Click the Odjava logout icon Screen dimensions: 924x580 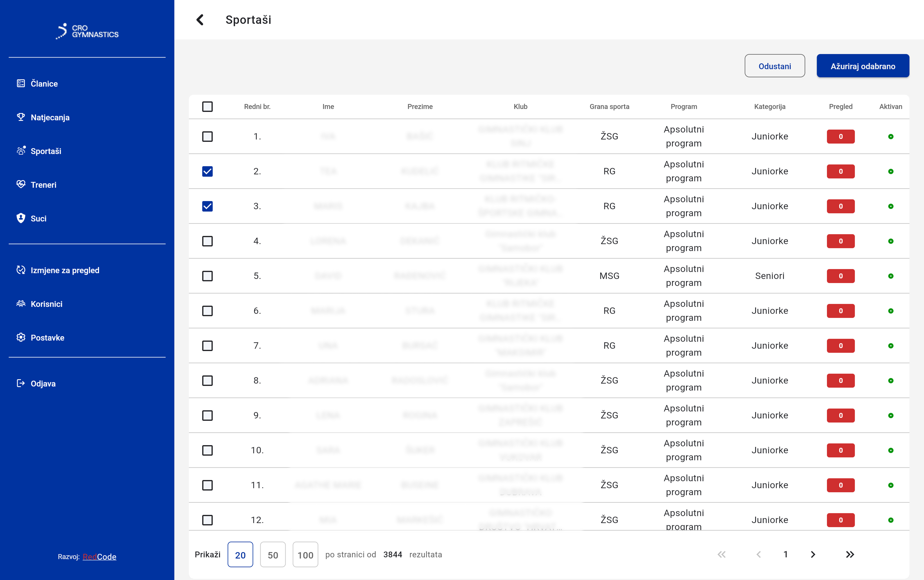21,383
